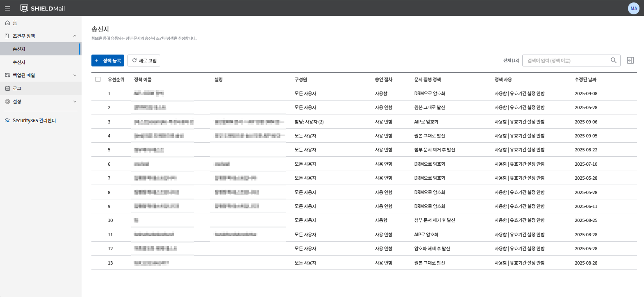Click the plus icon in 정책 등록
The width and height of the screenshot is (644, 297).
point(96,60)
